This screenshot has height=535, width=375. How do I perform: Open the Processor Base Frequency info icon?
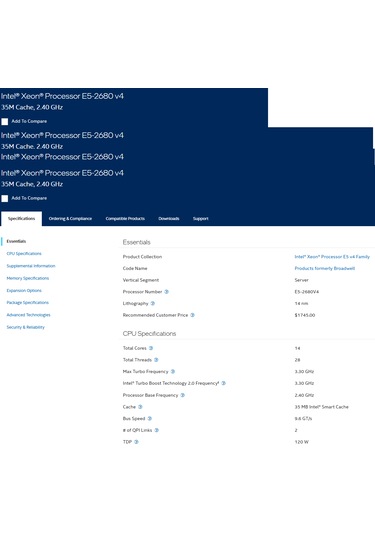pos(183,395)
